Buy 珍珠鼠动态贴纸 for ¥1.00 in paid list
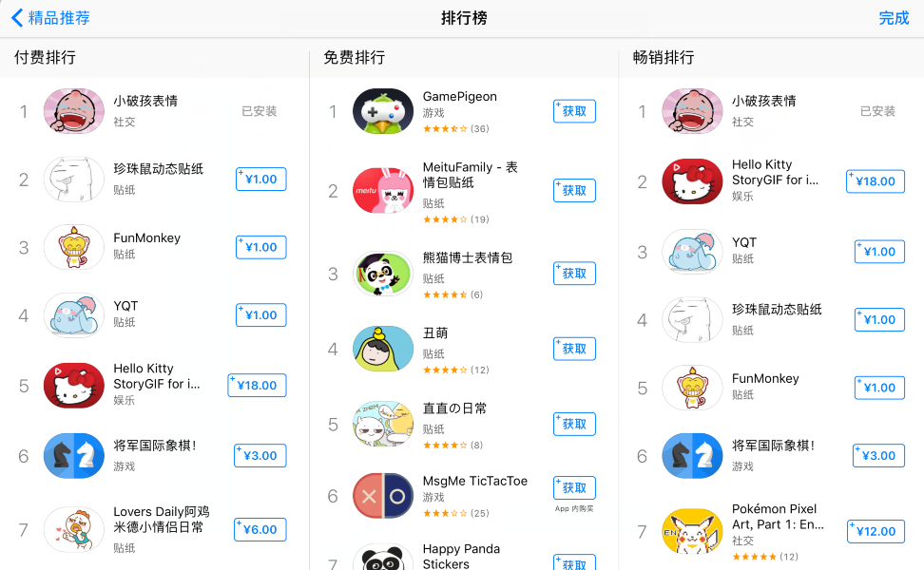The image size is (924, 570). pyautogui.click(x=261, y=179)
